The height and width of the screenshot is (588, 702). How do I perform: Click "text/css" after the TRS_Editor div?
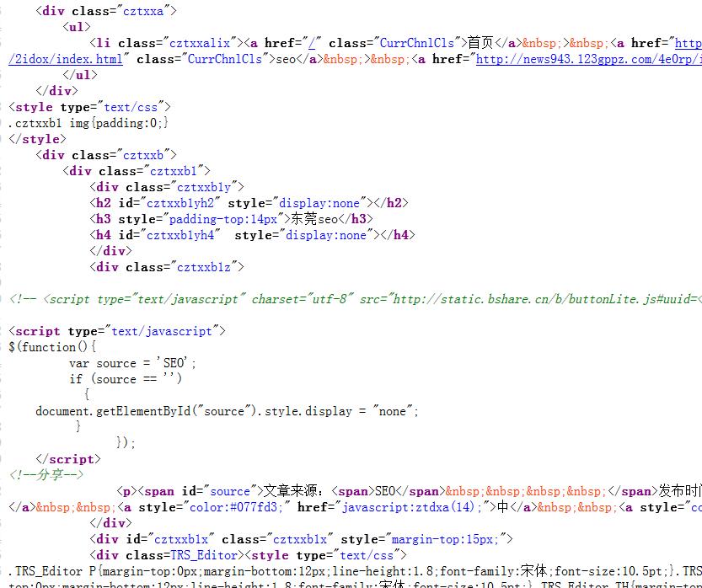[367, 555]
